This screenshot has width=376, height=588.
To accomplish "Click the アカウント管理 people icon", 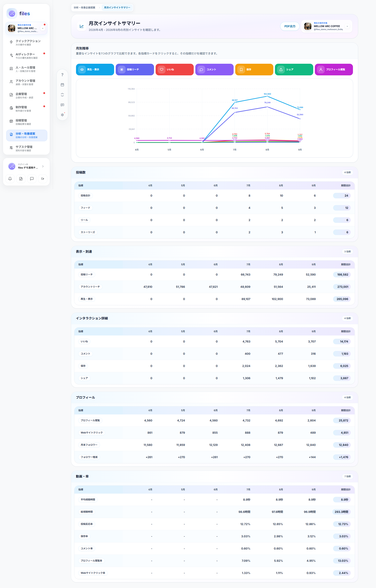I will pyautogui.click(x=11, y=82).
